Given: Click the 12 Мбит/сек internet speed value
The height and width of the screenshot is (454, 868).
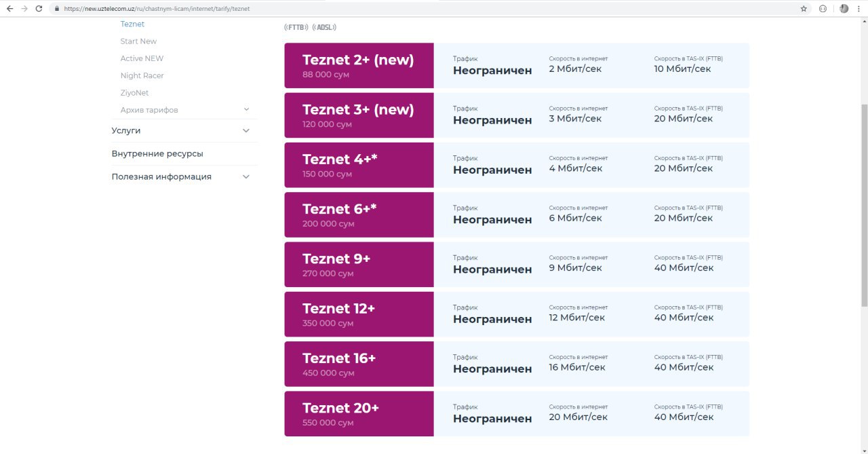Looking at the screenshot, I should coord(577,318).
